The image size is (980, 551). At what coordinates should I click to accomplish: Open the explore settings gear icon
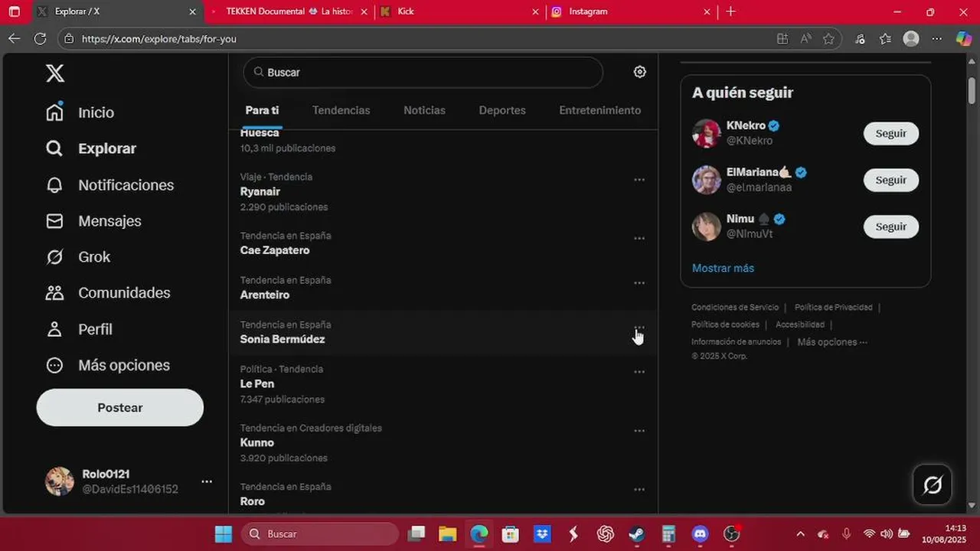coord(640,72)
